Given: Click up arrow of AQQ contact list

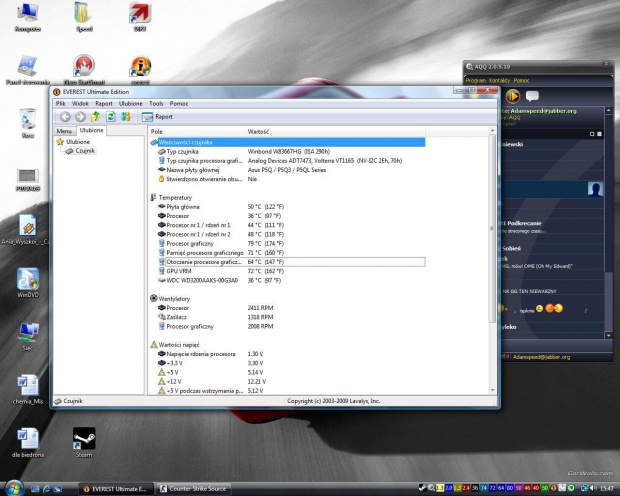Looking at the screenshot, I should pos(609,111).
